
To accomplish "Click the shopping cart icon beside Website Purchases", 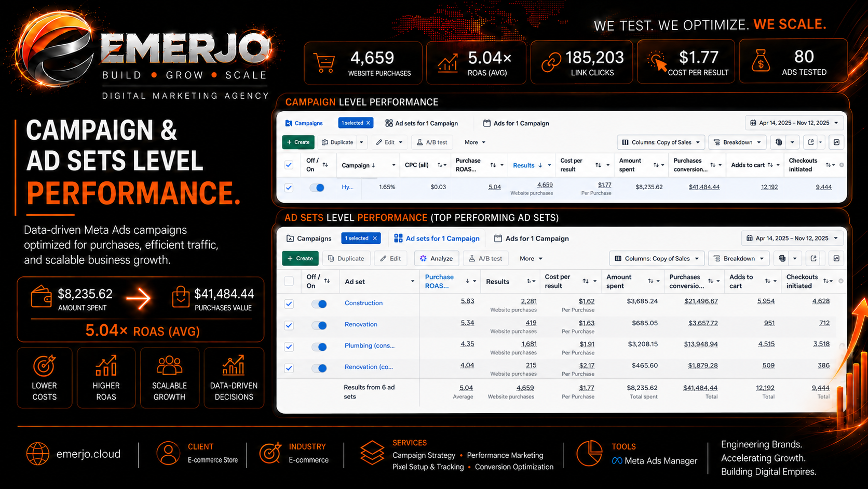I will [x=324, y=64].
